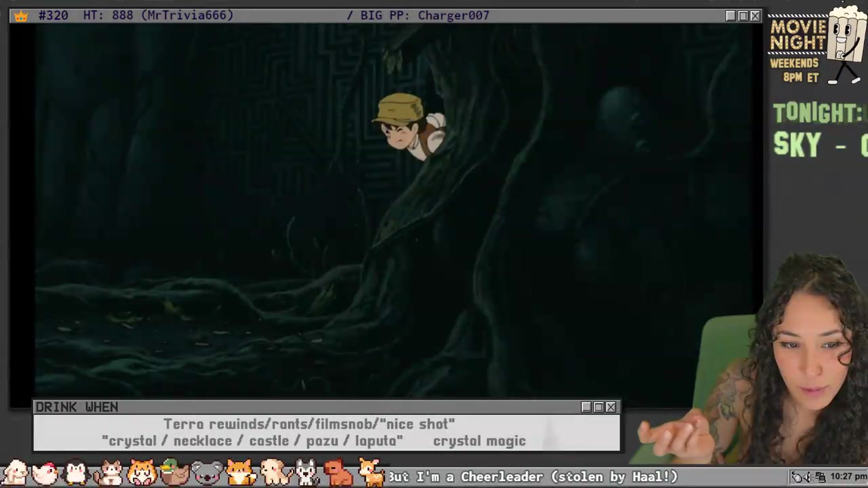Click the mallard duck pixel icon
The height and width of the screenshot is (488, 868).
174,473
